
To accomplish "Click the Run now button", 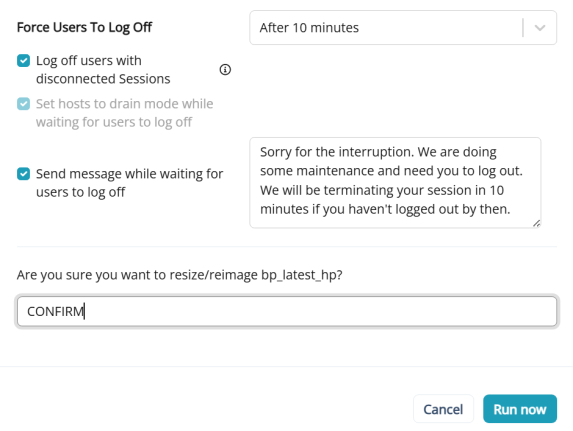I will pos(520,409).
